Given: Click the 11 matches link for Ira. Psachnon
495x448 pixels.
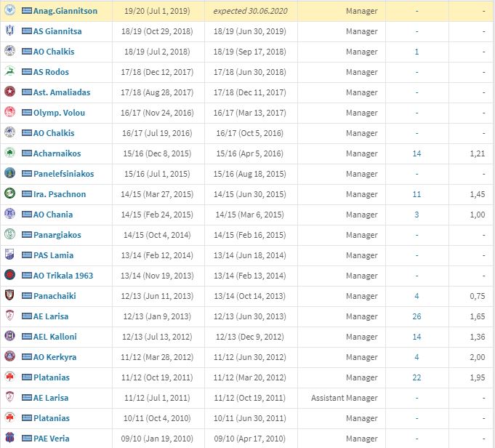Looking at the screenshot, I should [416, 194].
